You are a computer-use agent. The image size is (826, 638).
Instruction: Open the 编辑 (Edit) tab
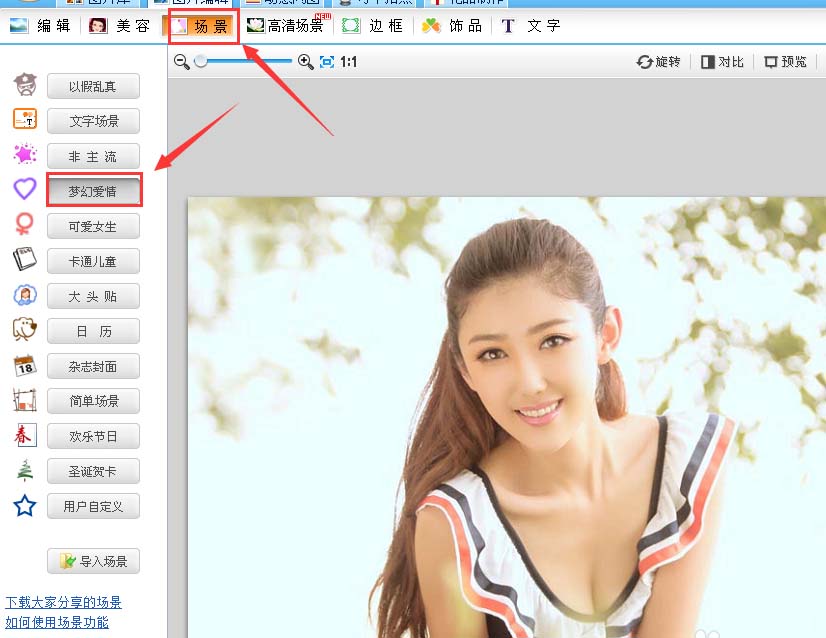click(x=40, y=26)
